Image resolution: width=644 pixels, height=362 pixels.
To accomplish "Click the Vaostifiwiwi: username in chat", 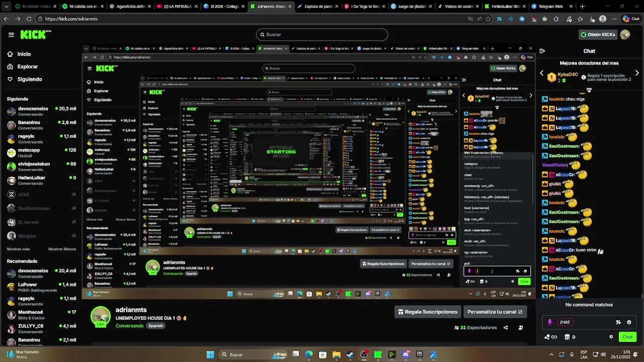I will point(555,165).
